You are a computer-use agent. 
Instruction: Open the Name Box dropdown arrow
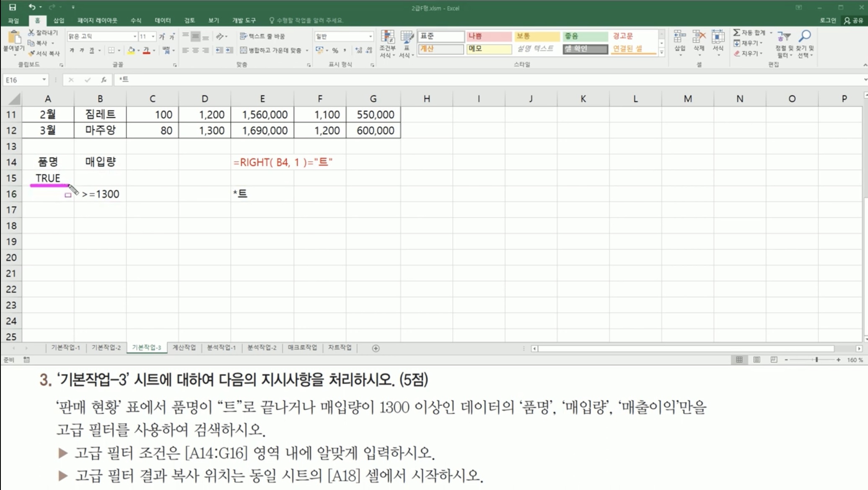click(x=44, y=80)
